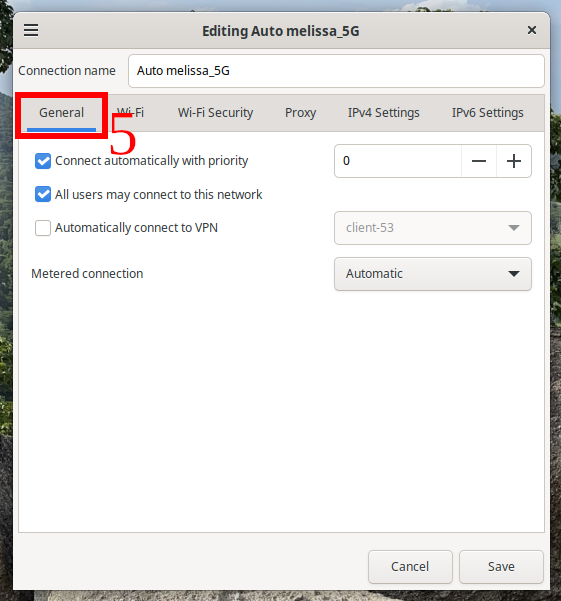Screen dimensions: 561x601
Task: Uncheck Connect automatically with priority
Action: click(43, 161)
